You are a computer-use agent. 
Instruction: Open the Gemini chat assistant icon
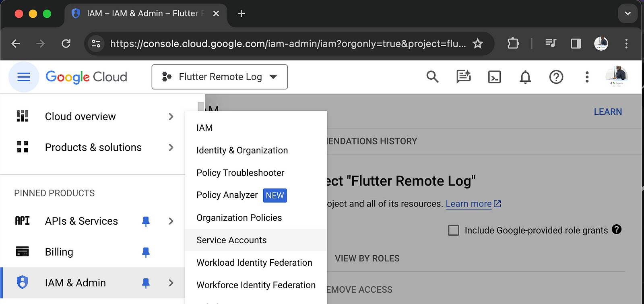[x=463, y=77]
